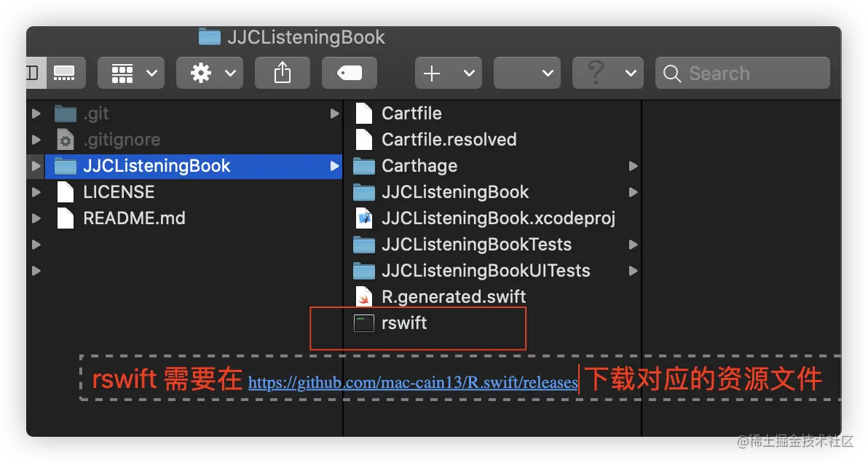Click the sidebar triangle left of LICENSE
868x463 pixels.
pos(36,192)
